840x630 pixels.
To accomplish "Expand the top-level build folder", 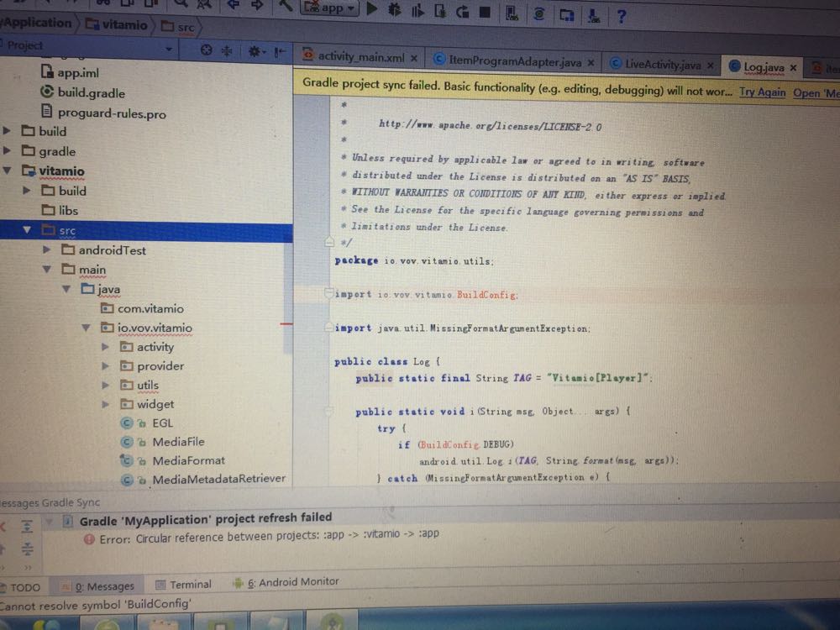I will 7,130.
